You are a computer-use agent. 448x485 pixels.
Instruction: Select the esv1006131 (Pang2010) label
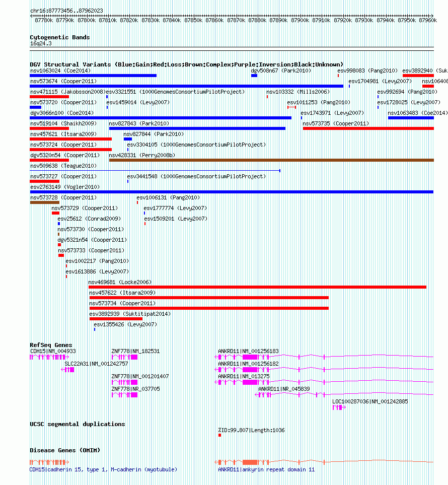click(x=168, y=197)
